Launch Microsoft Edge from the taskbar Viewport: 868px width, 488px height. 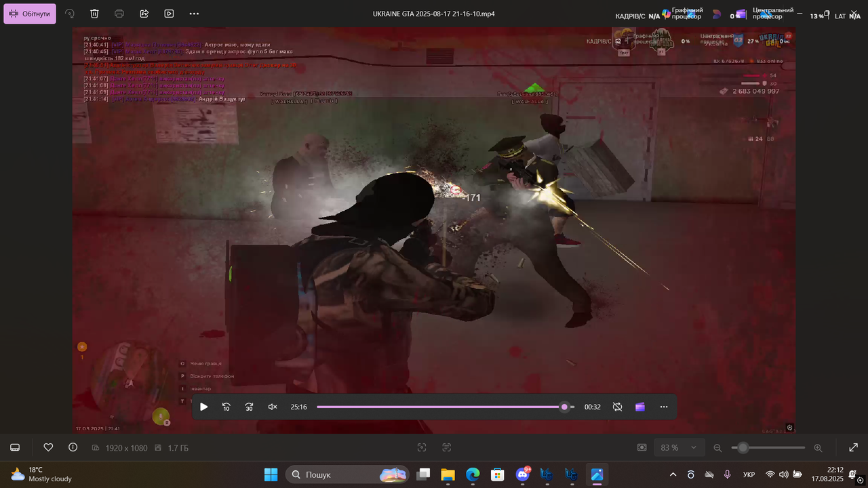click(473, 474)
